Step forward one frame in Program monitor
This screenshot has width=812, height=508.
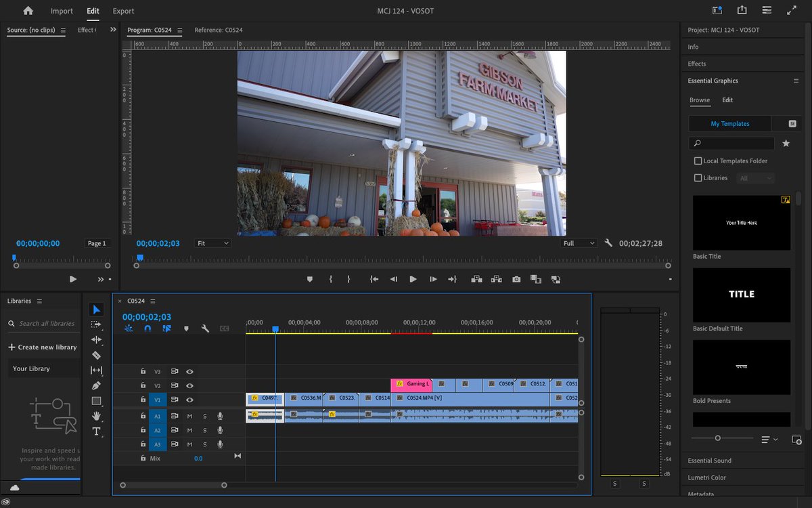pyautogui.click(x=433, y=279)
